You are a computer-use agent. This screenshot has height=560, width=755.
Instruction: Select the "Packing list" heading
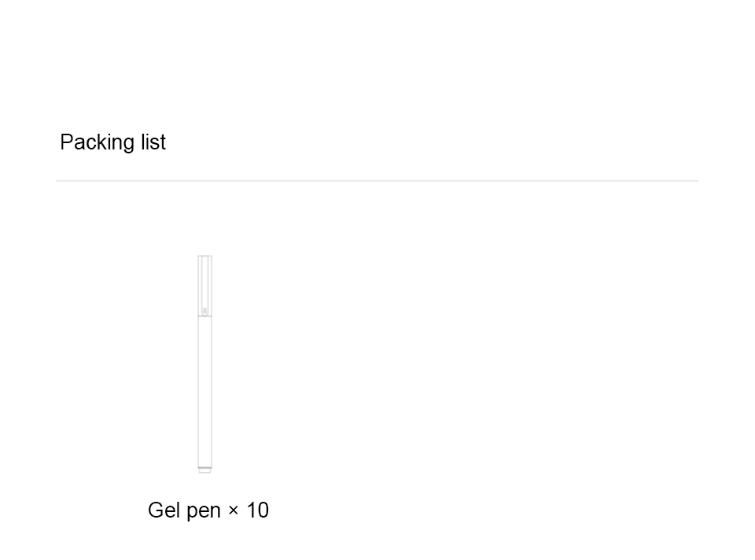112,142
